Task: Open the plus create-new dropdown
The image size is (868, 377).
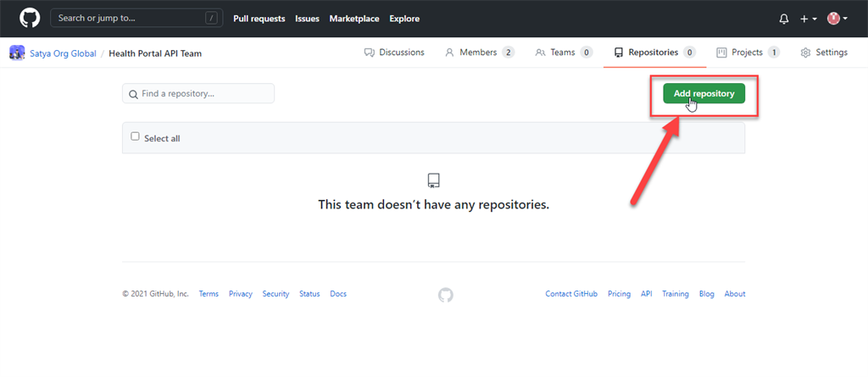Action: point(808,19)
